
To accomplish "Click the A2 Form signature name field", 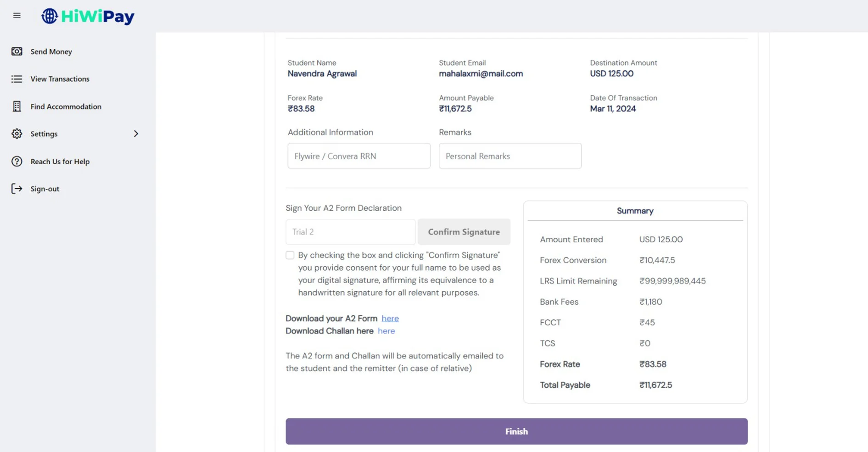I will pos(351,232).
